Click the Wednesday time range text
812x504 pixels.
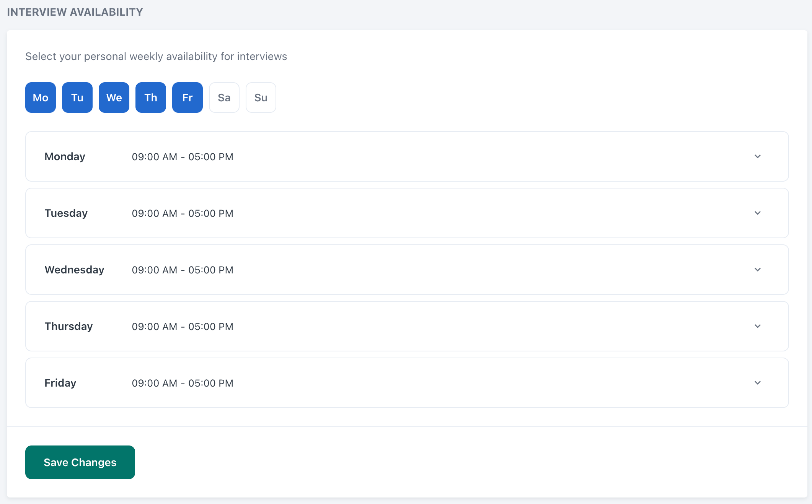183,270
